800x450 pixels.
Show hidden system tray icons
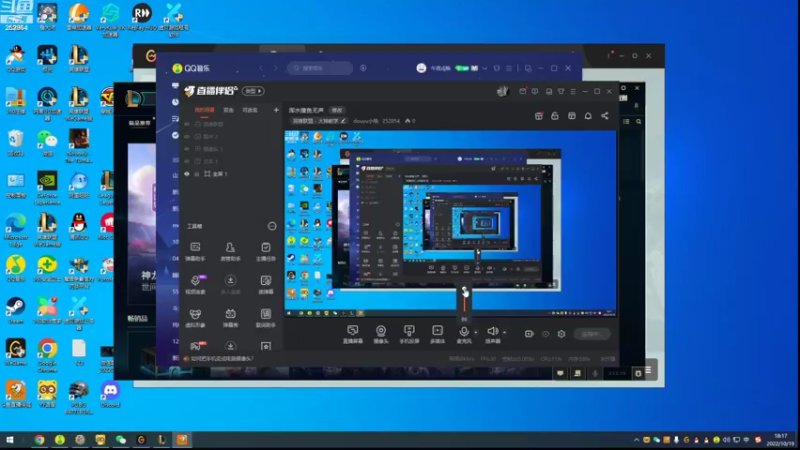coord(636,440)
